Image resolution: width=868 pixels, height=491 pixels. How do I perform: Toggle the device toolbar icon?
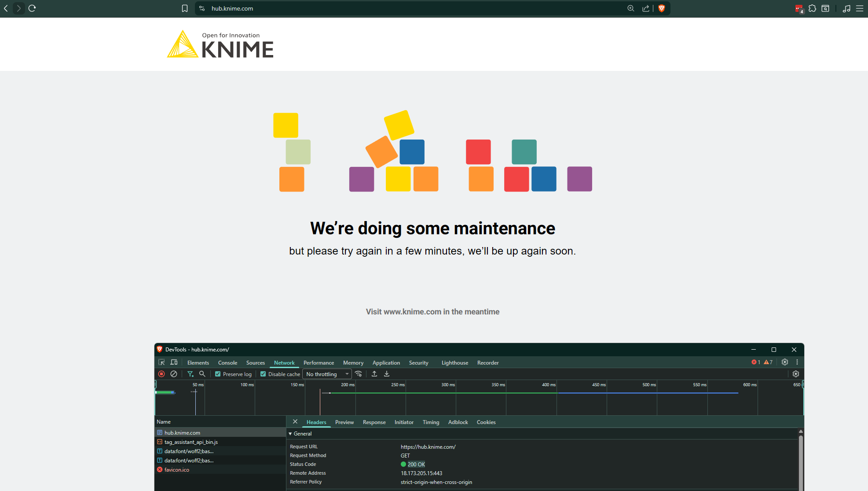tap(174, 362)
